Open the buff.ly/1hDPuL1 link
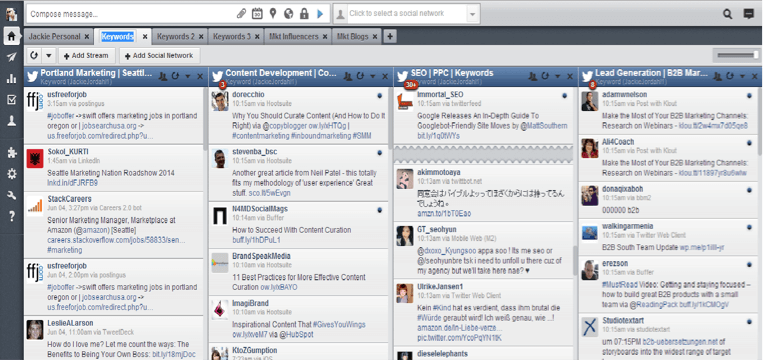 click(256, 240)
